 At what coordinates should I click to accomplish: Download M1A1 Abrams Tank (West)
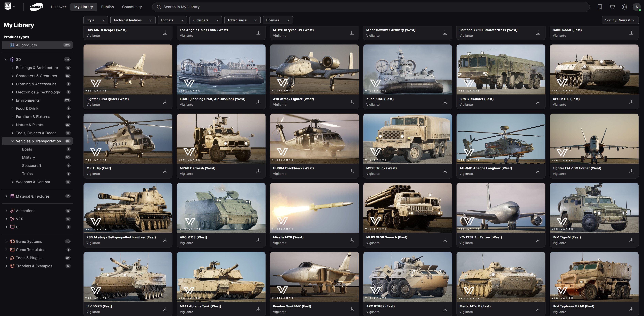tap(259, 309)
